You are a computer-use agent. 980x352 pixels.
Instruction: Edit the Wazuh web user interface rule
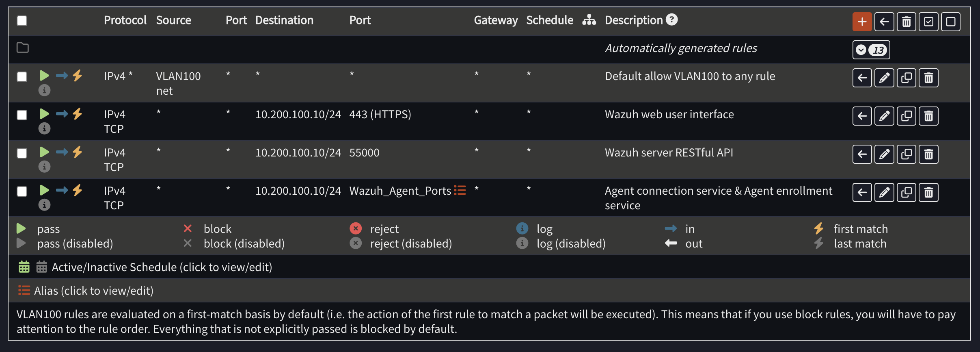884,116
